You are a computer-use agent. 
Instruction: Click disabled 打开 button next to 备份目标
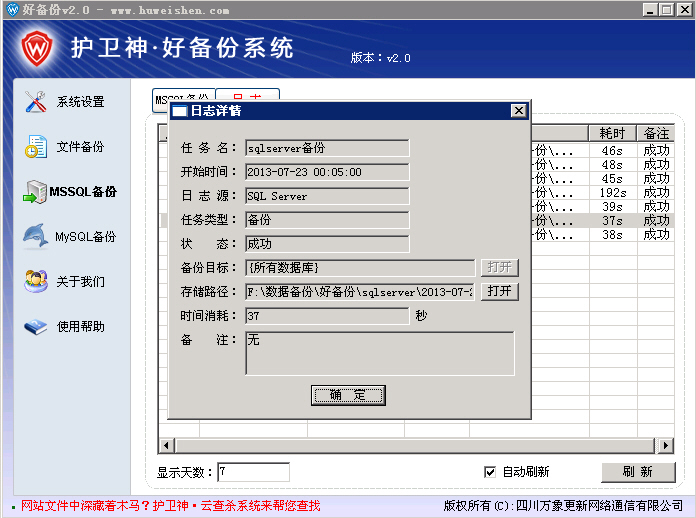click(x=500, y=267)
